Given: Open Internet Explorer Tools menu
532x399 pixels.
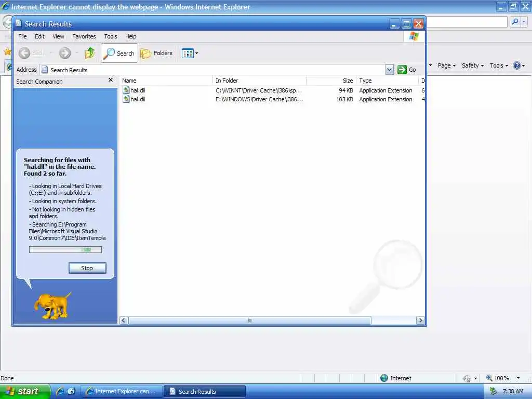Looking at the screenshot, I should click(499, 65).
